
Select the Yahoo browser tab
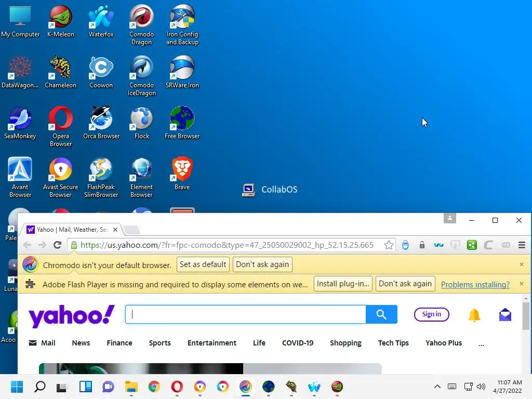(x=72, y=230)
